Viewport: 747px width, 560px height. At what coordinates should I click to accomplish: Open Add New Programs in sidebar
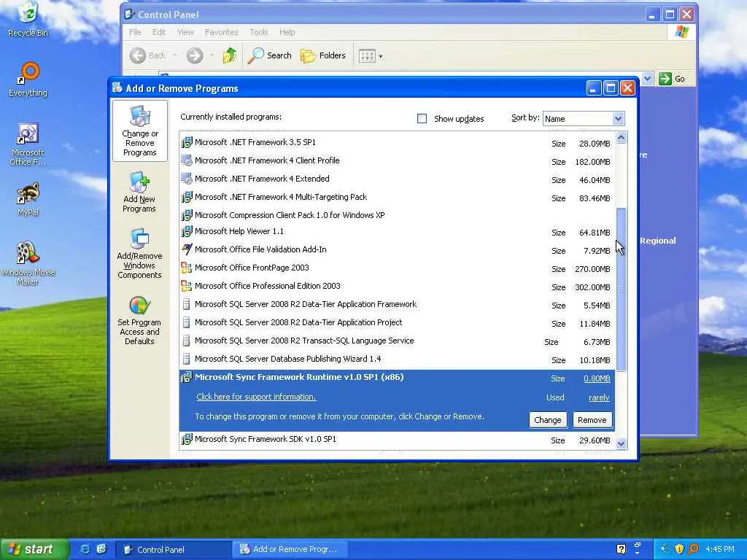coord(139,192)
